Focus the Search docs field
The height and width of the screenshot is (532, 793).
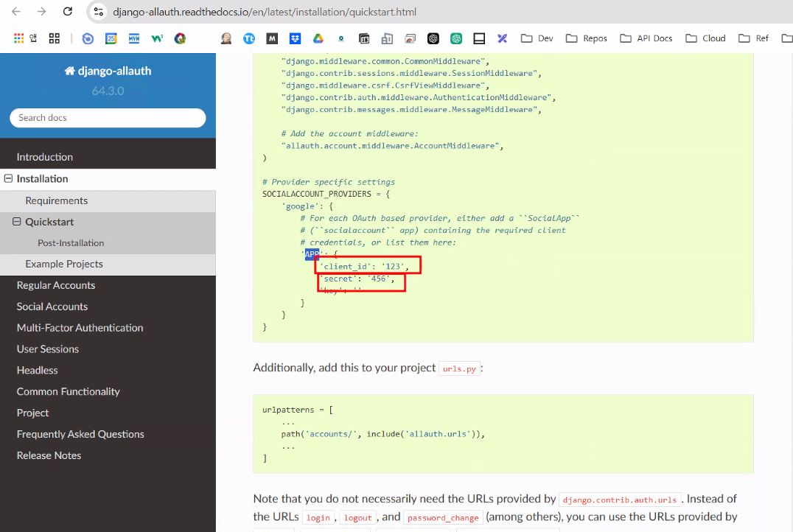pyautogui.click(x=108, y=118)
